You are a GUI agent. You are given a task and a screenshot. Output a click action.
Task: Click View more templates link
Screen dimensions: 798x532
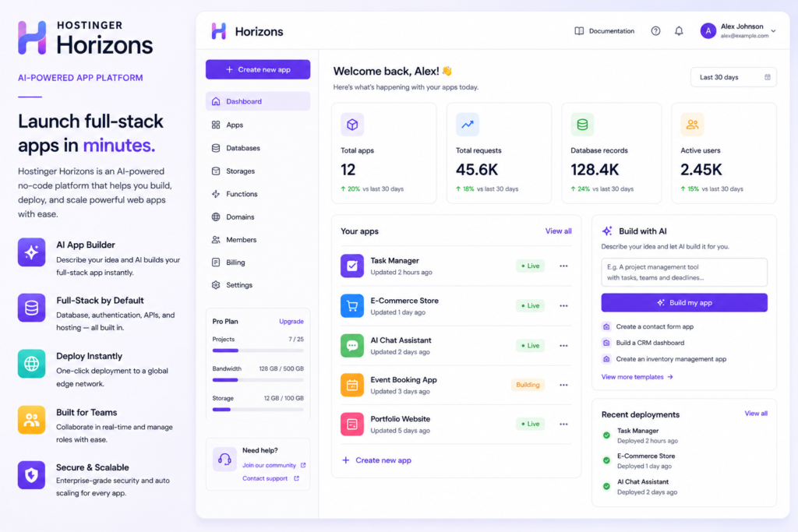point(637,377)
